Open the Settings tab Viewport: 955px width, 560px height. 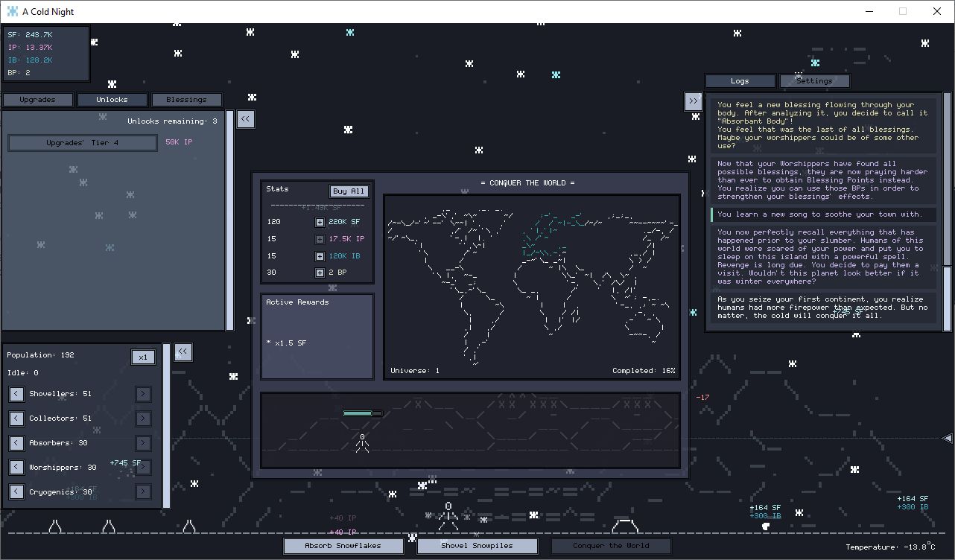click(x=814, y=80)
